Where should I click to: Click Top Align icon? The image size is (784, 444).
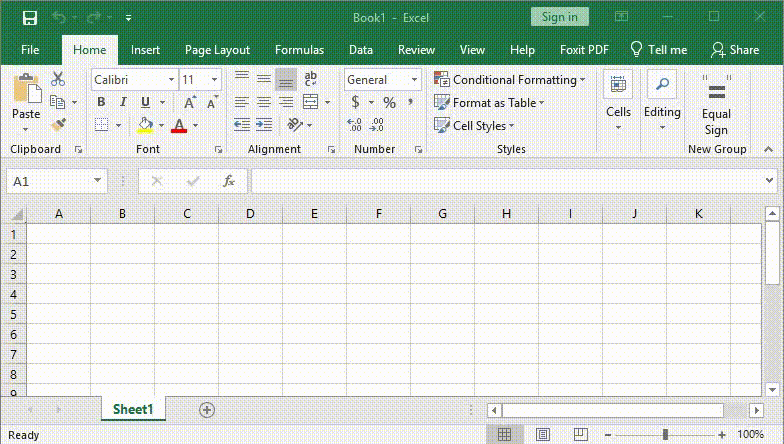tap(242, 78)
